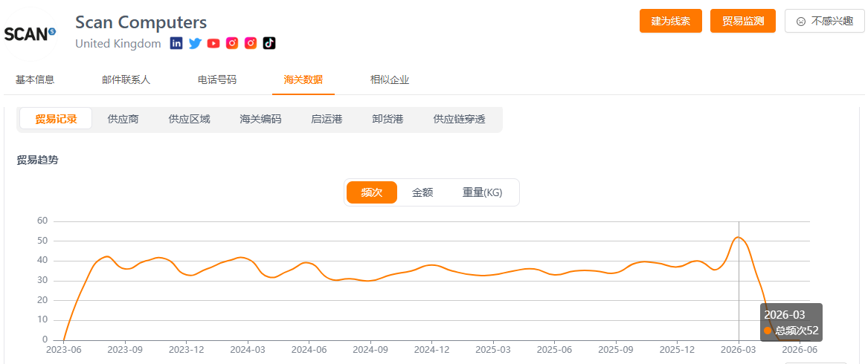Image resolution: width=868 pixels, height=364 pixels.
Task: Switch chart to 金额
Action: [422, 192]
